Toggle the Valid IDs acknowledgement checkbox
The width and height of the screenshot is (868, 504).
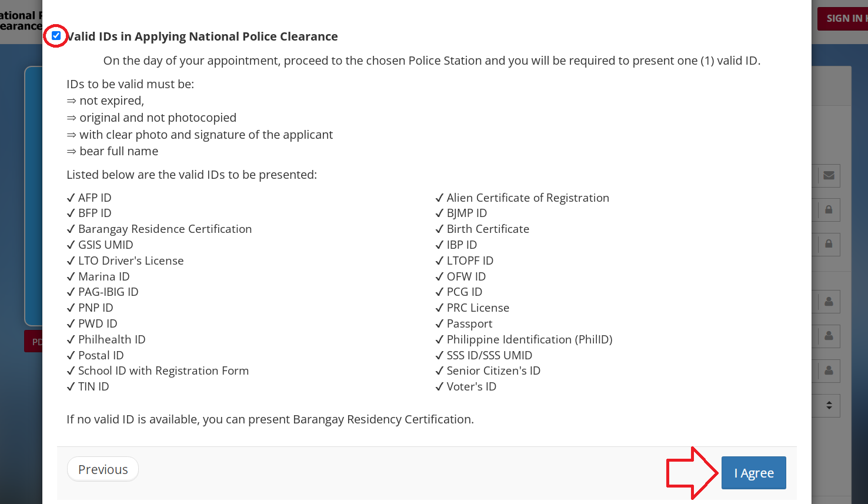[56, 36]
